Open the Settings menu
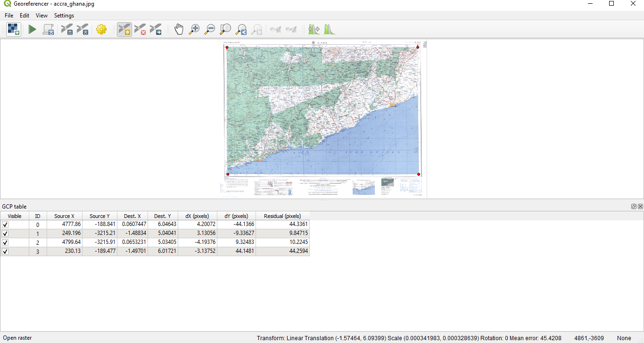This screenshot has height=343, width=644. (64, 16)
